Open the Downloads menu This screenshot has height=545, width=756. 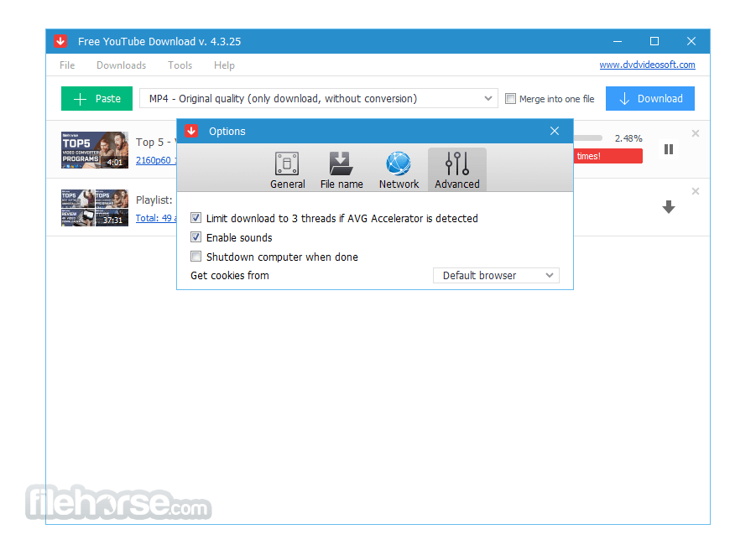pyautogui.click(x=121, y=65)
